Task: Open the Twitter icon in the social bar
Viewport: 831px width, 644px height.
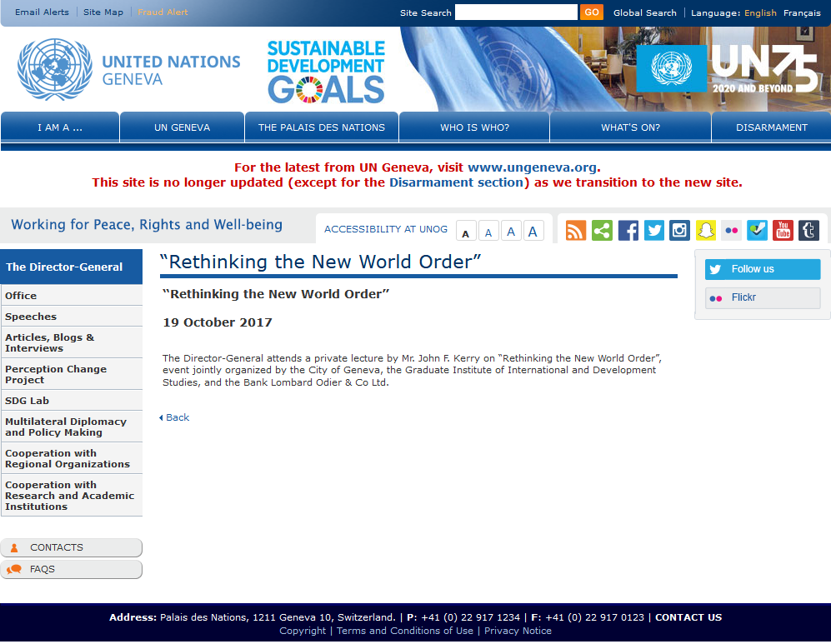Action: pos(654,231)
